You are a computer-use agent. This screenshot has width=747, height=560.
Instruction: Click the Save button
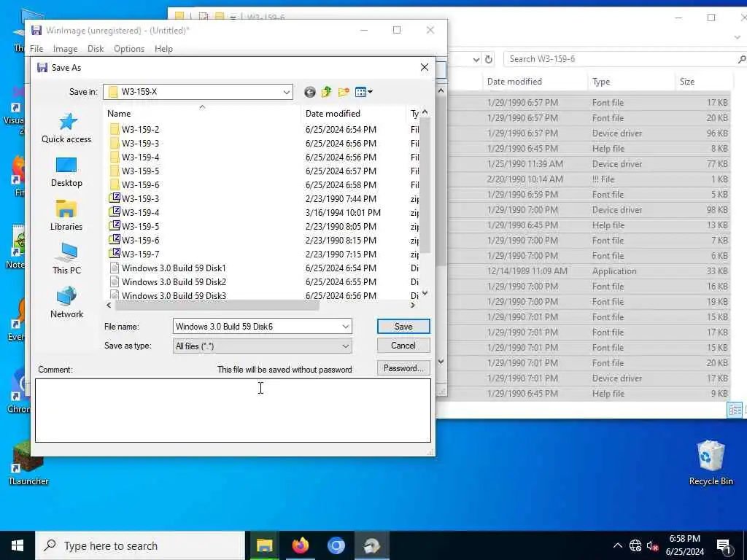[403, 326]
